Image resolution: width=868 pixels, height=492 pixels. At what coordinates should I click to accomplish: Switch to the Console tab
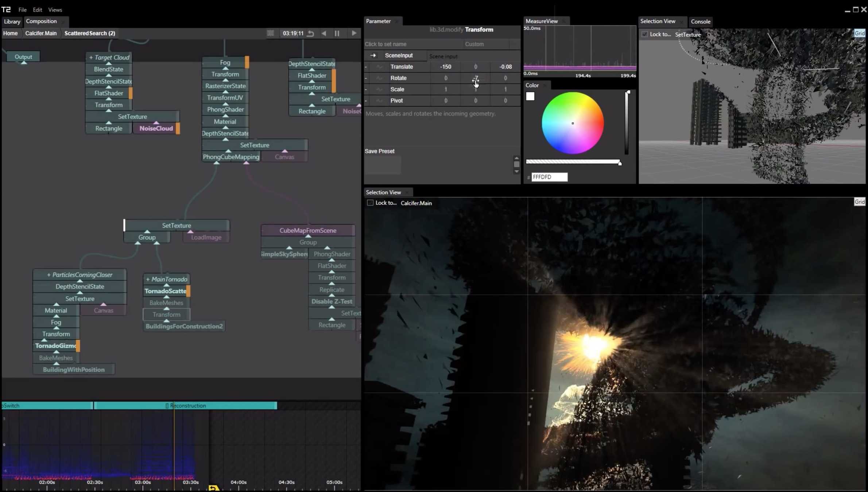700,22
